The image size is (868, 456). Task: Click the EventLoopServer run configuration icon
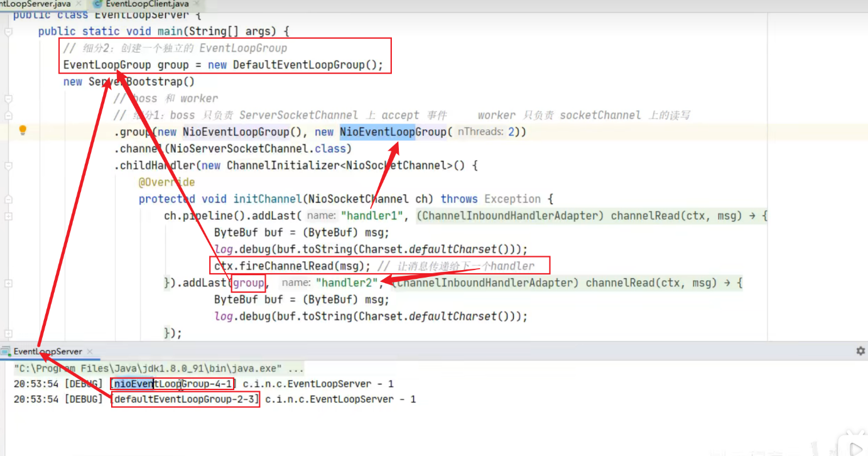pos(6,351)
